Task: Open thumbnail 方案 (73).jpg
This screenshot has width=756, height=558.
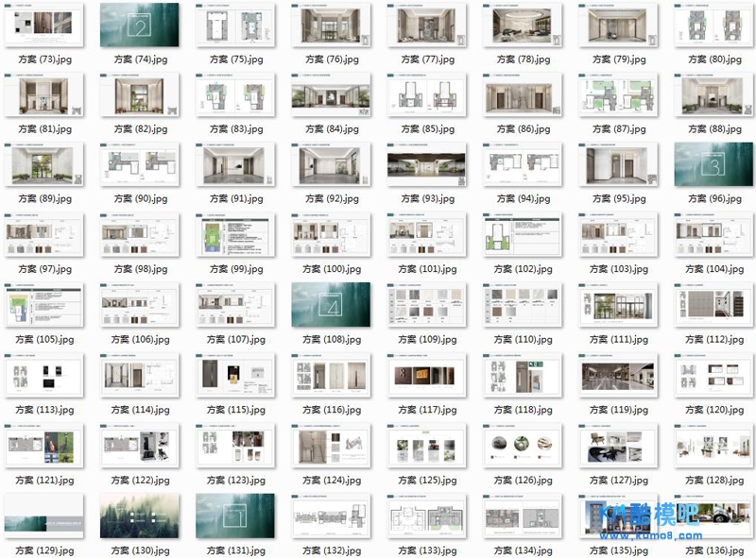Action: 44,25
